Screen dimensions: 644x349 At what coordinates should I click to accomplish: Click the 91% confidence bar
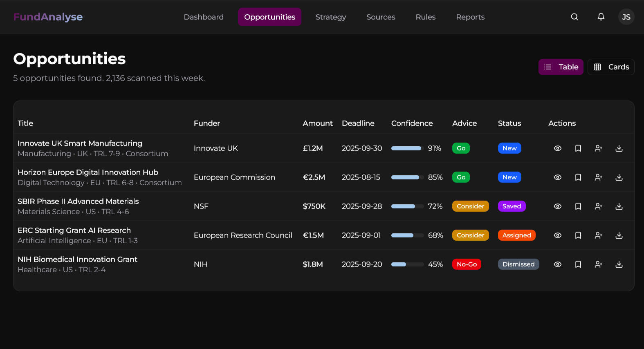pyautogui.click(x=407, y=148)
